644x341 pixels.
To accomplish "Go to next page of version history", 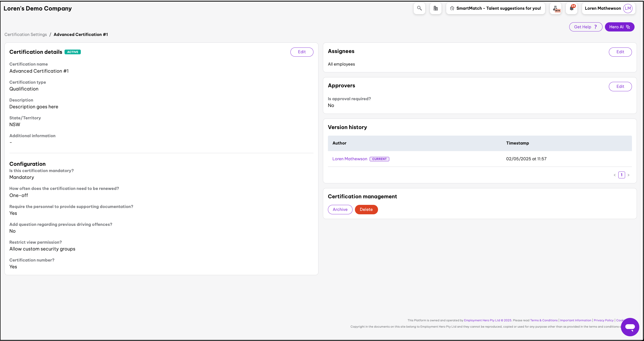I will [629, 175].
